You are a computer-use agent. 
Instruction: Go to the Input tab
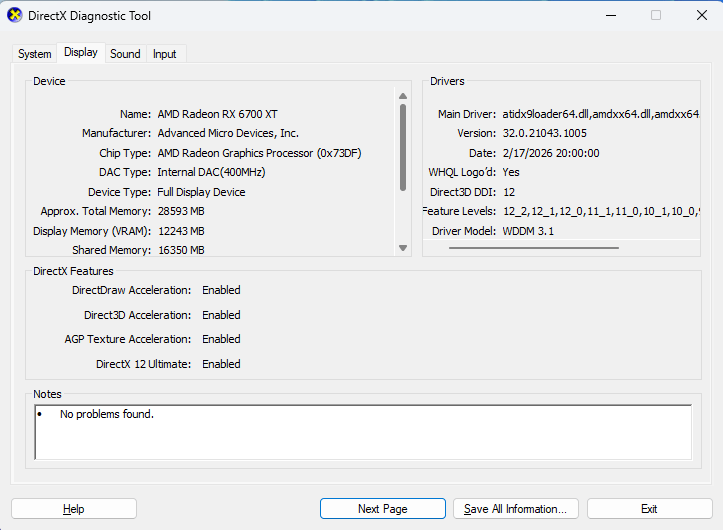pos(165,54)
